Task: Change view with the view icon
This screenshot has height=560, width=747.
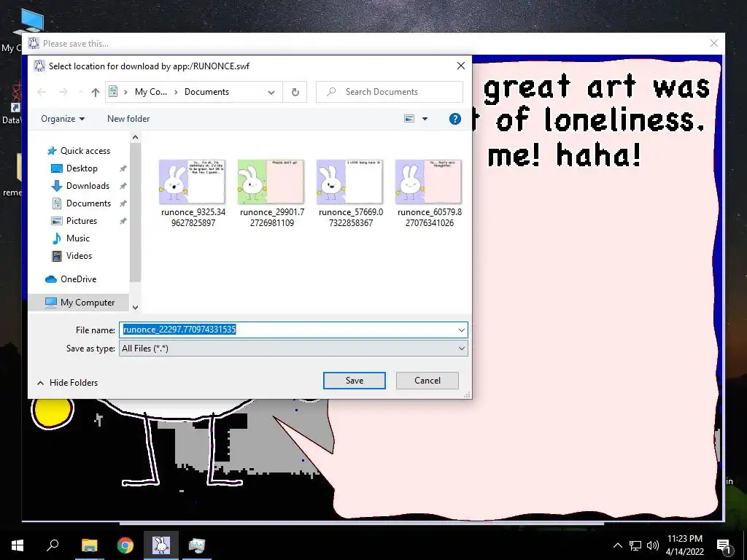Action: [409, 119]
